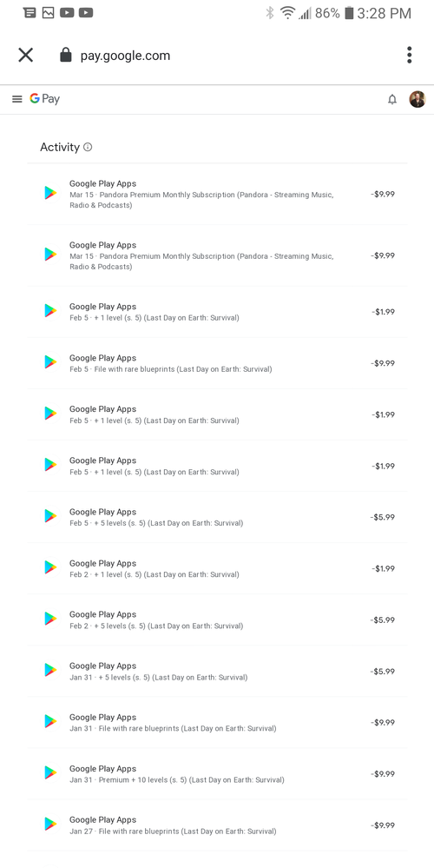Image resolution: width=434 pixels, height=868 pixels.
Task: Open the first Pandora Premium subscription transaction
Action: (217, 194)
